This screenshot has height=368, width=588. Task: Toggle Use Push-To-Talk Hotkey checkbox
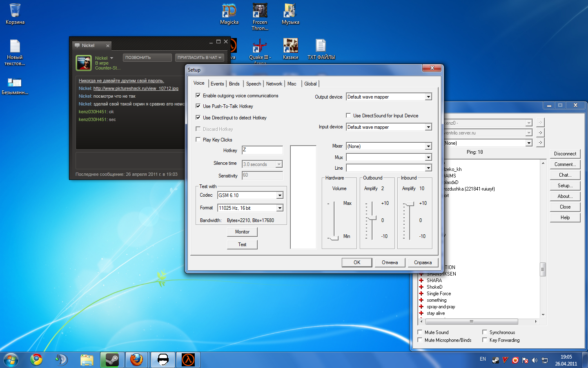[198, 106]
